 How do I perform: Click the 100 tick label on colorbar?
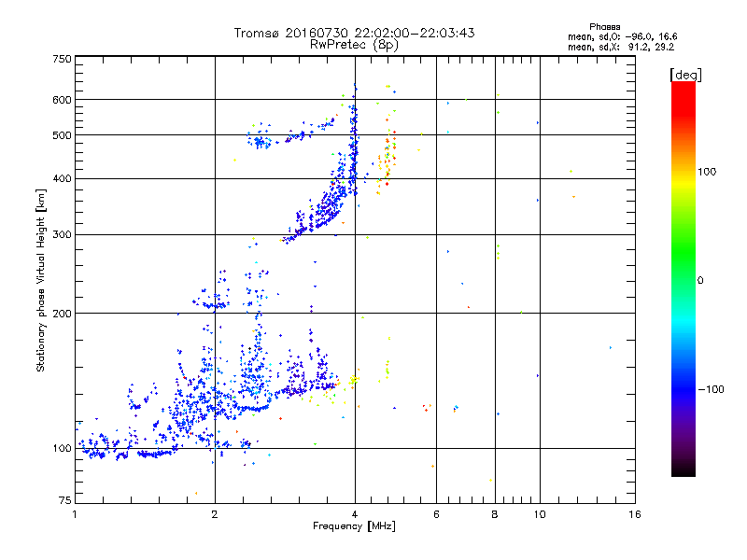(711, 172)
